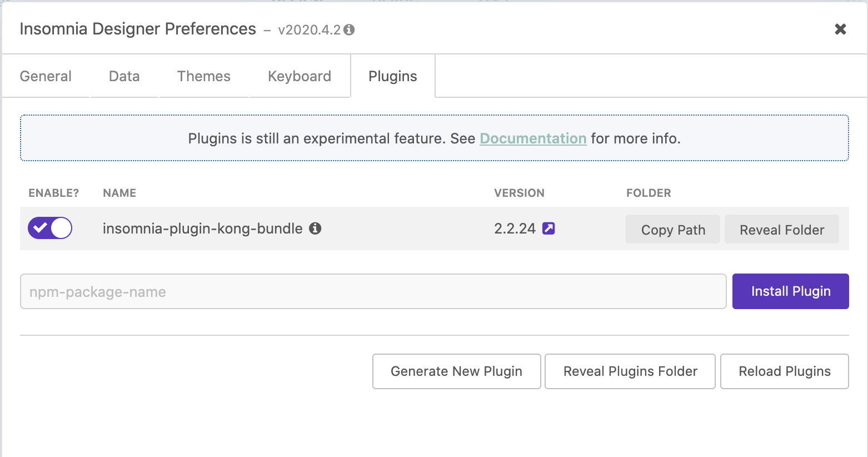The height and width of the screenshot is (457, 868).
Task: Click the Install Plugin button
Action: coord(790,291)
